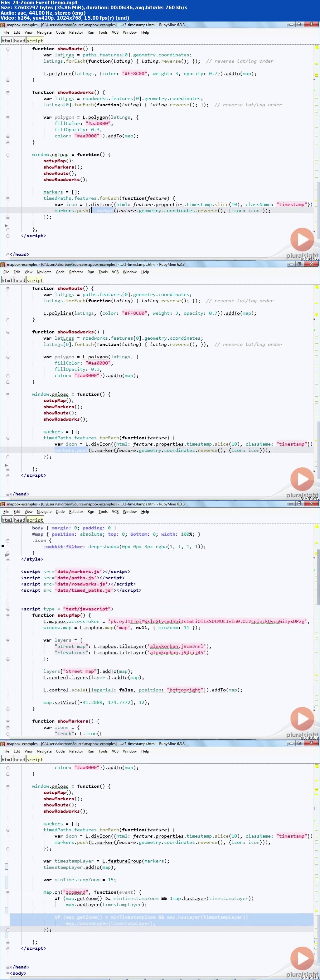This screenshot has height=980, width=320.
Task: Click RubyMine logo in the 00:01:42 frame title bar
Action: click(x=3, y=25)
